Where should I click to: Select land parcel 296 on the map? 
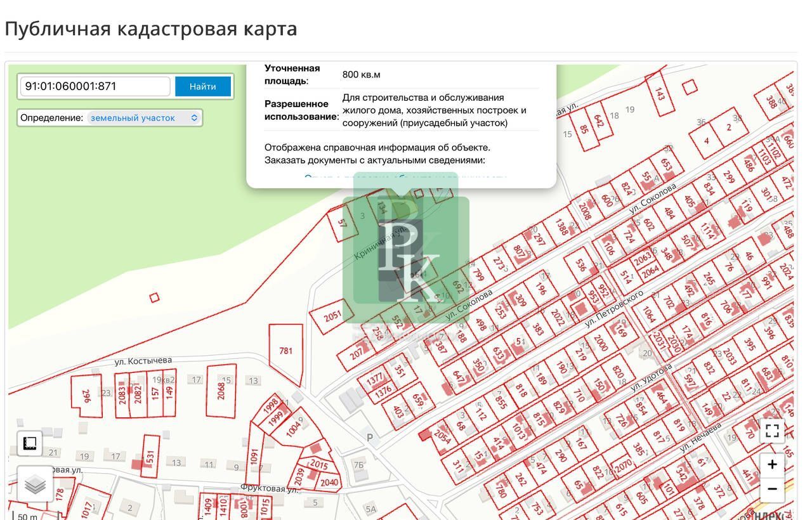(87, 395)
